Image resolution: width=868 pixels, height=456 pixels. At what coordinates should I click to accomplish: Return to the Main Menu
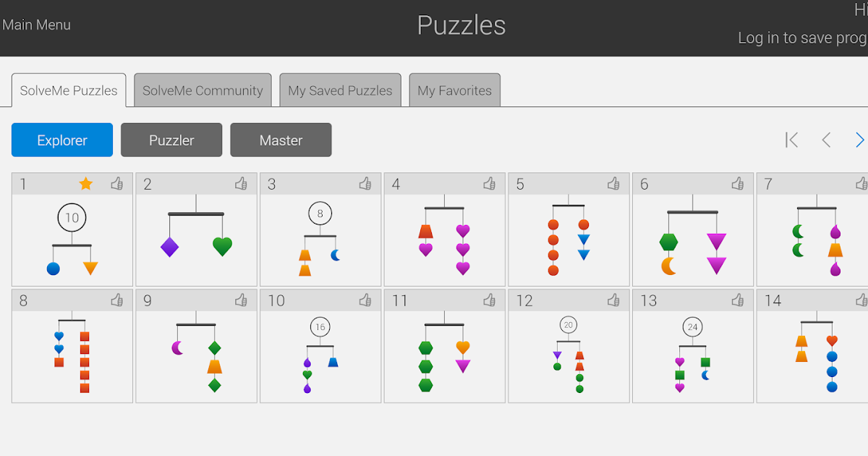click(36, 25)
